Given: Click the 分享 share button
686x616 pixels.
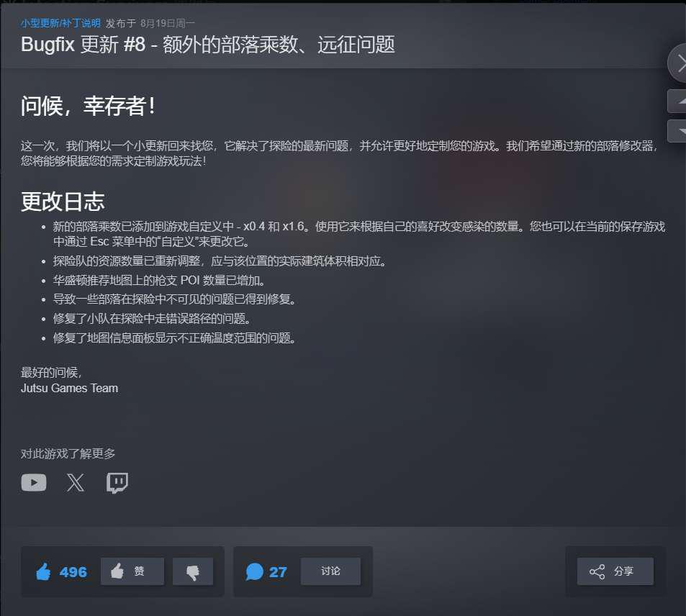Looking at the screenshot, I should pyautogui.click(x=615, y=571).
